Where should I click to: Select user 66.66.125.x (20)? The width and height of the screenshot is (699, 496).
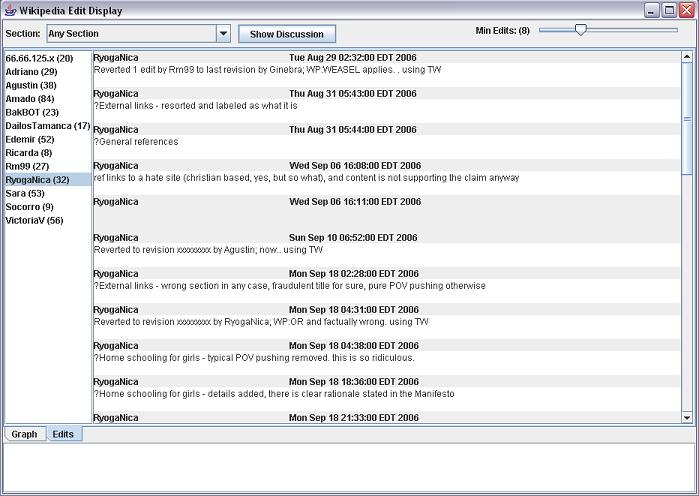48,58
